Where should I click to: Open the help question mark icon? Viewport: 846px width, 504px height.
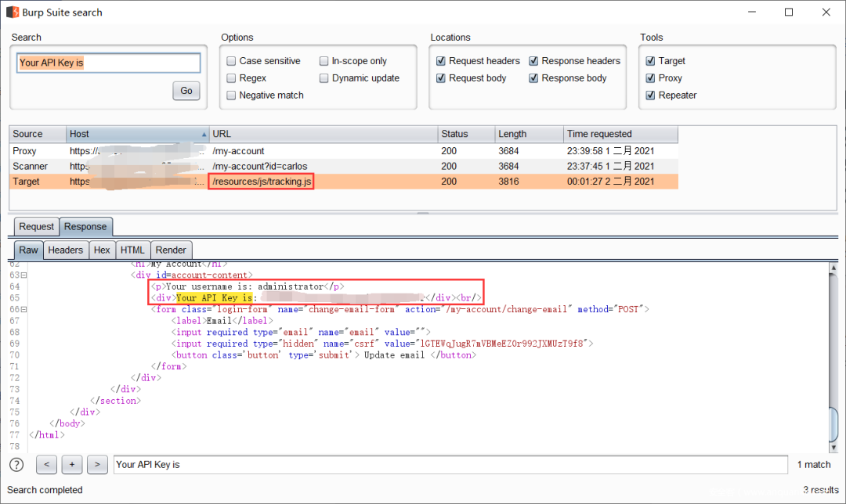(x=16, y=465)
